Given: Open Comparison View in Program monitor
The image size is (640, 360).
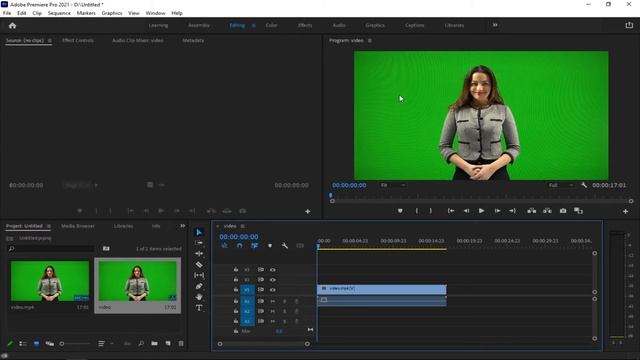Looking at the screenshot, I should point(578,211).
